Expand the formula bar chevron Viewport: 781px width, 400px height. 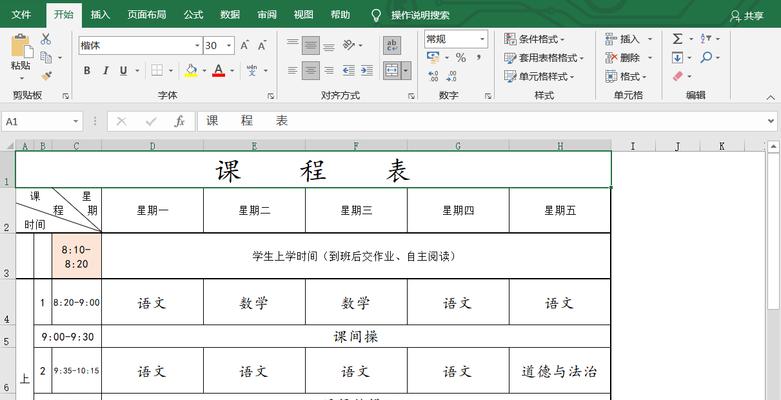(771, 121)
